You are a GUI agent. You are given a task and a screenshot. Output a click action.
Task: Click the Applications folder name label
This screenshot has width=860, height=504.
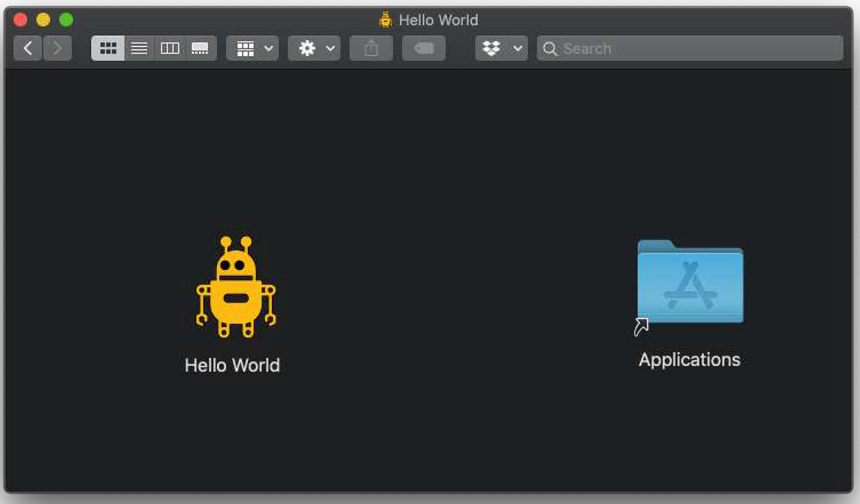click(x=689, y=360)
